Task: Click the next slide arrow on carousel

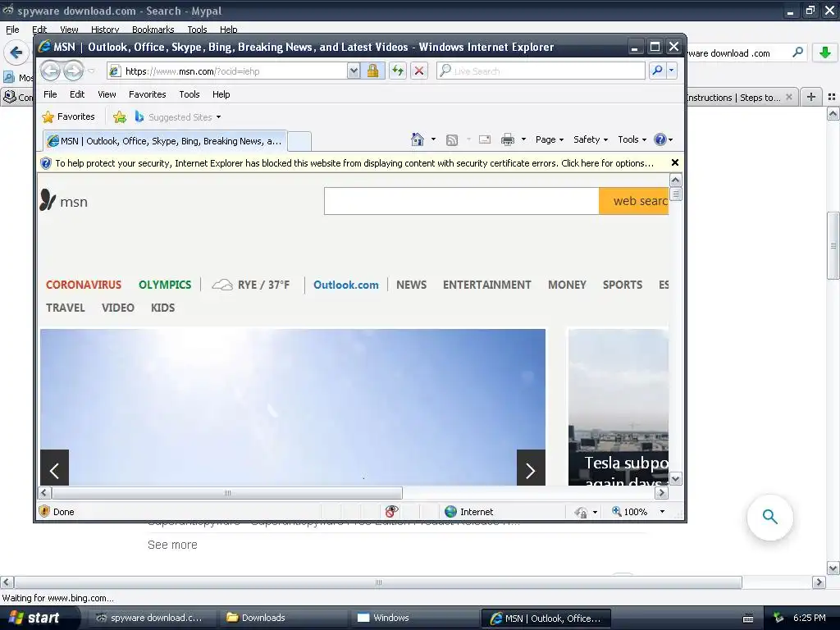Action: click(x=531, y=468)
